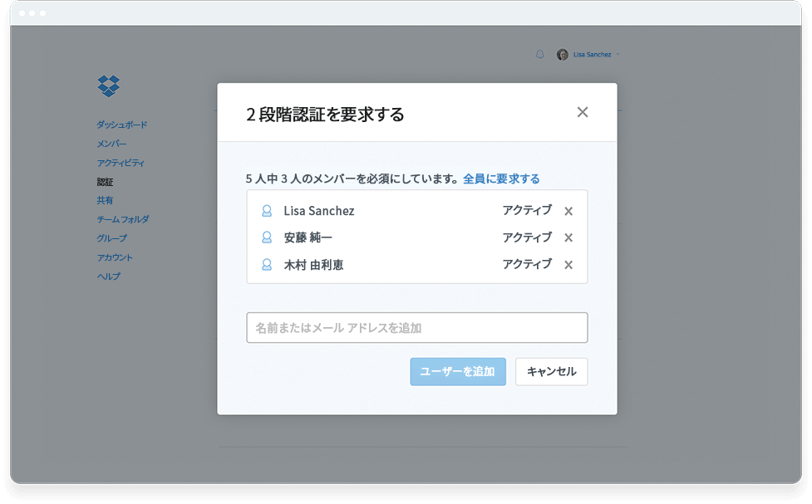Click the Dropbox logo icon
Screen dimensions: 812x504
[107, 86]
